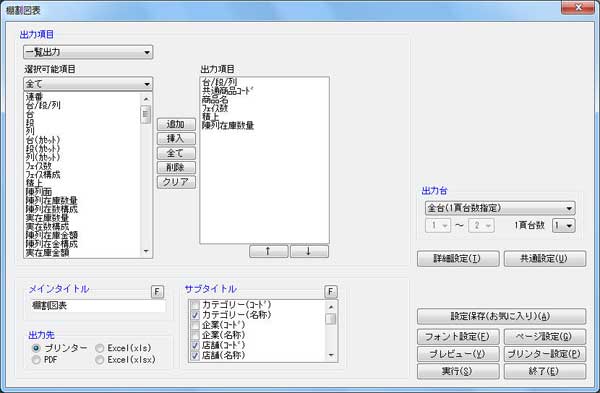Image resolution: width=600 pixels, height=393 pixels.
Task: Move selected output item down with ↓ button
Action: click(309, 251)
